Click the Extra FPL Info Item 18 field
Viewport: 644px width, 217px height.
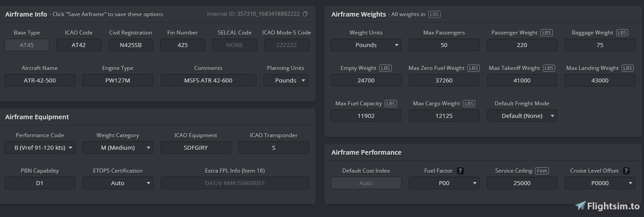[x=235, y=183]
